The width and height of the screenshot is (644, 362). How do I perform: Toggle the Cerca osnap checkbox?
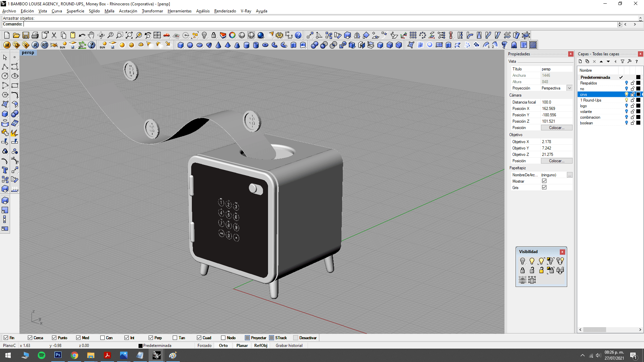30,338
